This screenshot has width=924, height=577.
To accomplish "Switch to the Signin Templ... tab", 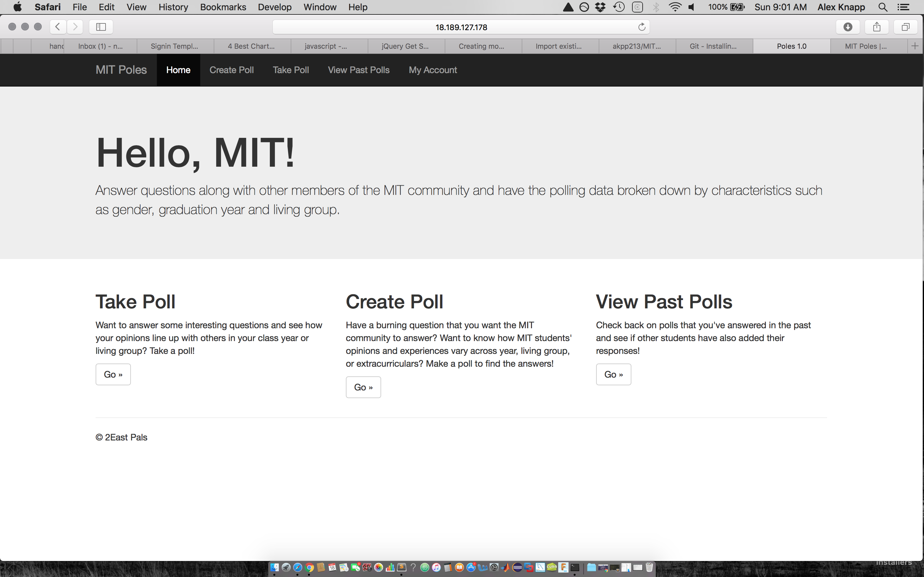I will 175,46.
